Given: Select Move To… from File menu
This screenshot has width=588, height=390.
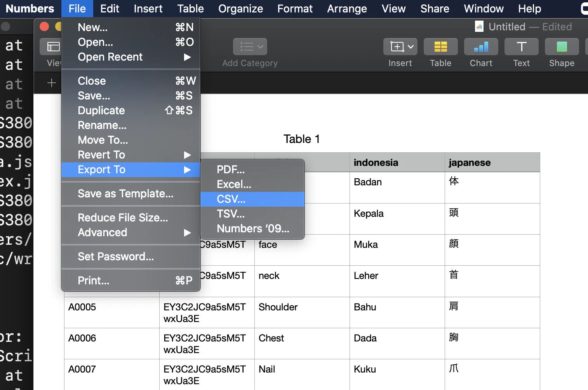Looking at the screenshot, I should 131,140.
